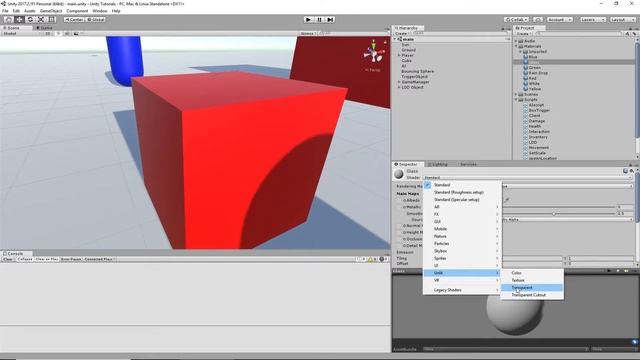
Task: Select Standard (Specular setup) shader
Action: pyautogui.click(x=462, y=200)
